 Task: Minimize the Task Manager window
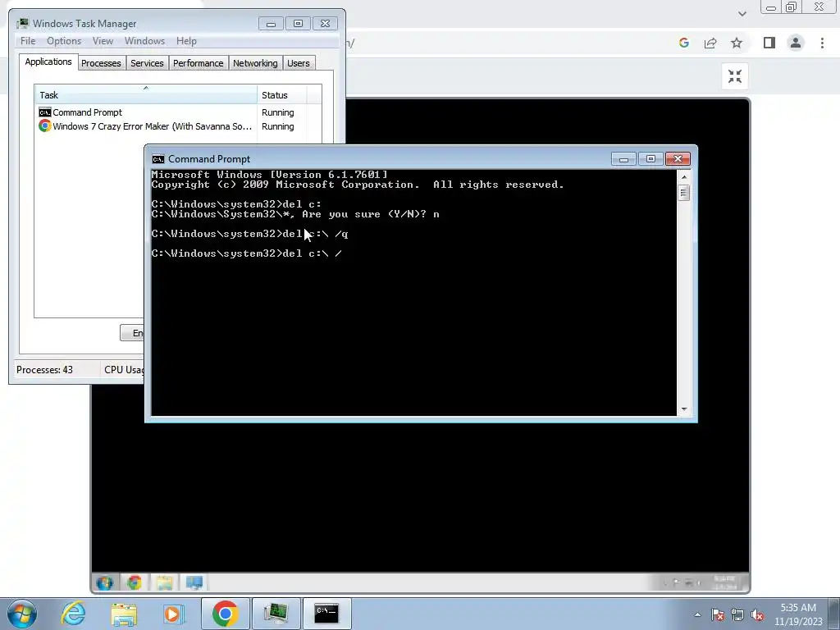click(x=271, y=24)
